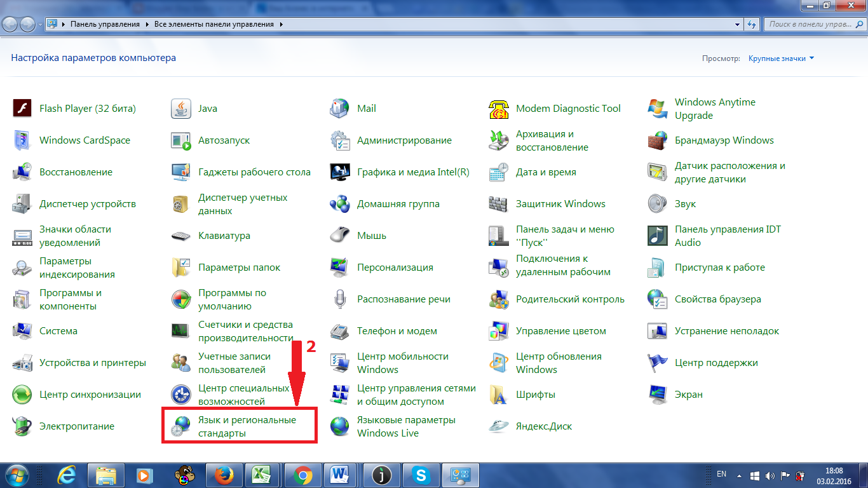Open Центр синхронизации icon

22,395
